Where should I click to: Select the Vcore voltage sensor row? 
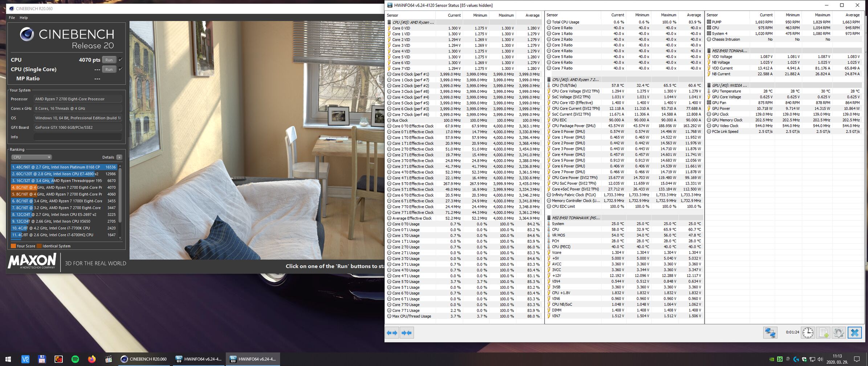point(624,253)
